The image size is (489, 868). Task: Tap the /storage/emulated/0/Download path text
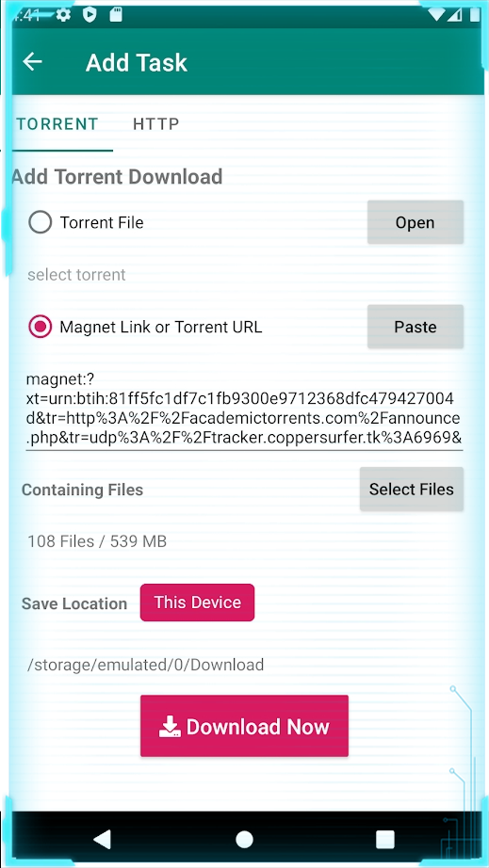146,665
